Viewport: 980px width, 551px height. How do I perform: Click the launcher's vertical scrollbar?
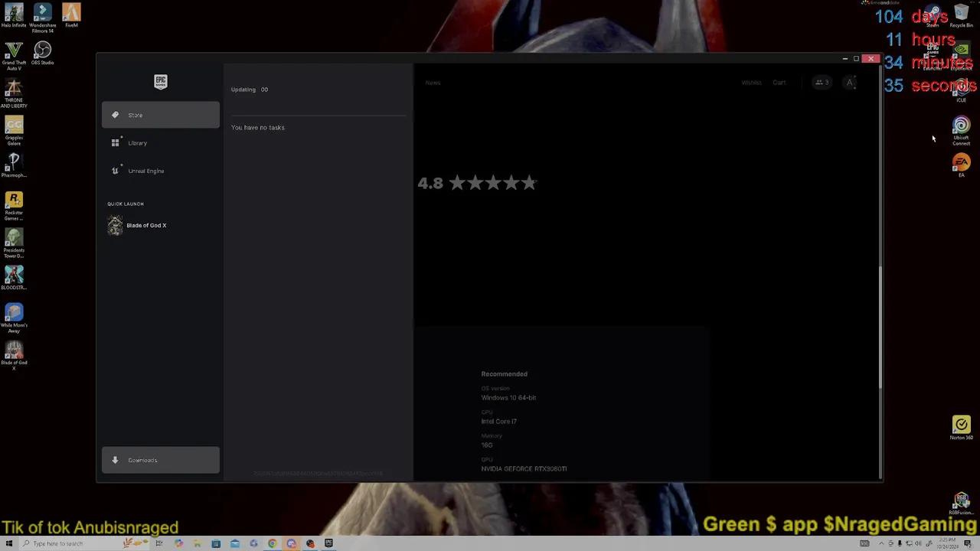point(880,327)
